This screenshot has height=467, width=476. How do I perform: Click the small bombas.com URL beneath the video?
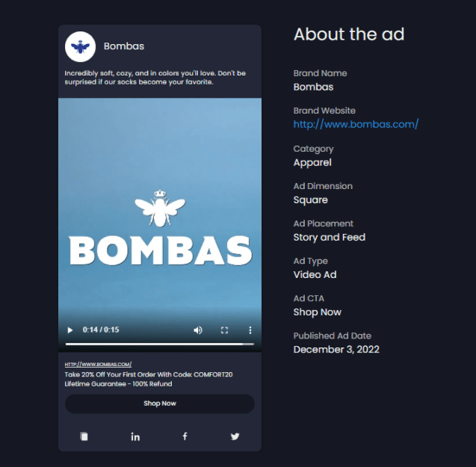(x=98, y=364)
